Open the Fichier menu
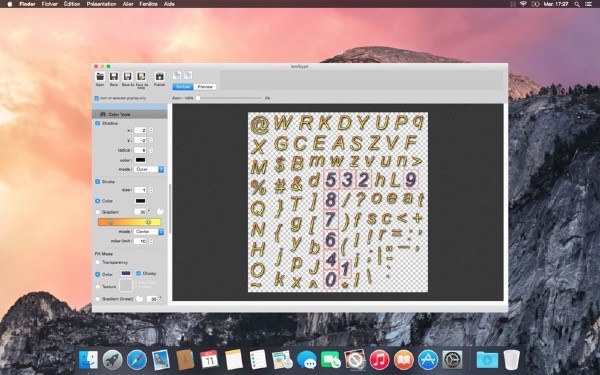Image resolution: width=600 pixels, height=375 pixels. [50, 4]
